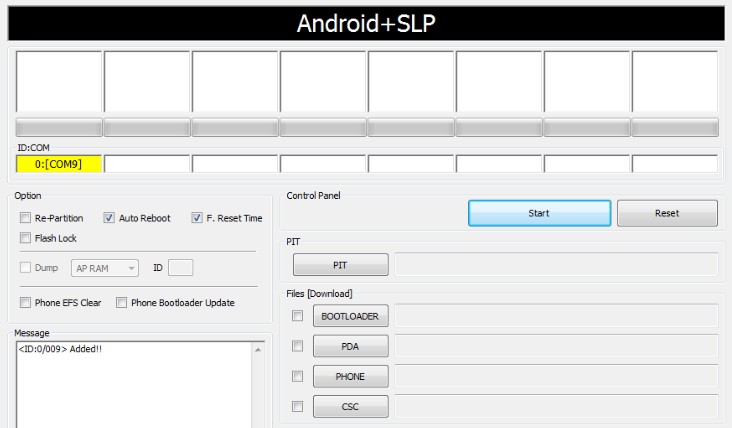Click the '<ID:0/009> Added!!' message text
Viewport: 732px width, 428px height.
point(60,349)
